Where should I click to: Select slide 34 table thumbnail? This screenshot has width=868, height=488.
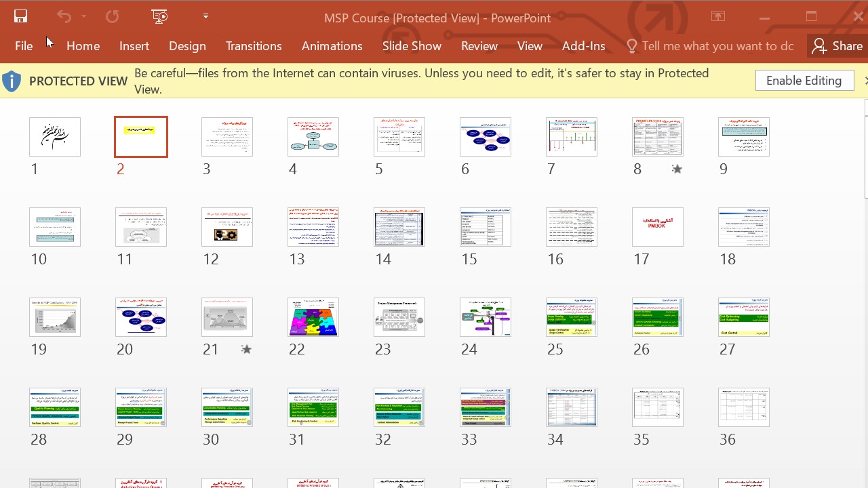(x=572, y=407)
